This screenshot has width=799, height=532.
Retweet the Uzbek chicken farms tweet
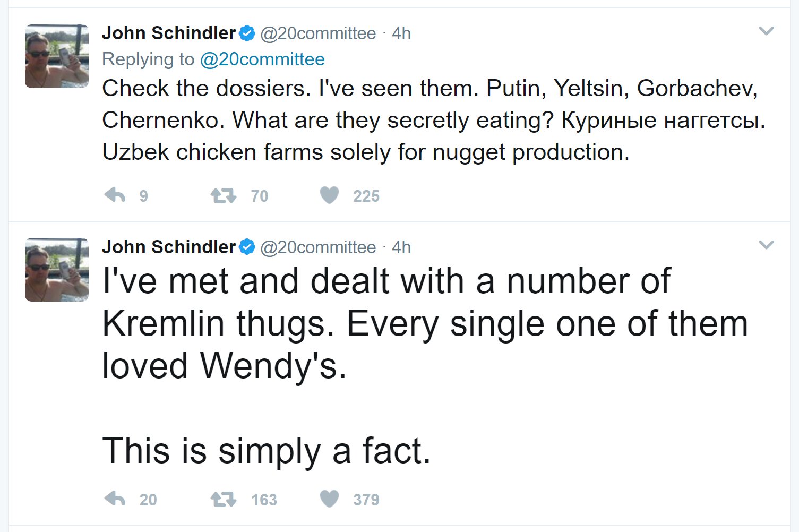[224, 196]
